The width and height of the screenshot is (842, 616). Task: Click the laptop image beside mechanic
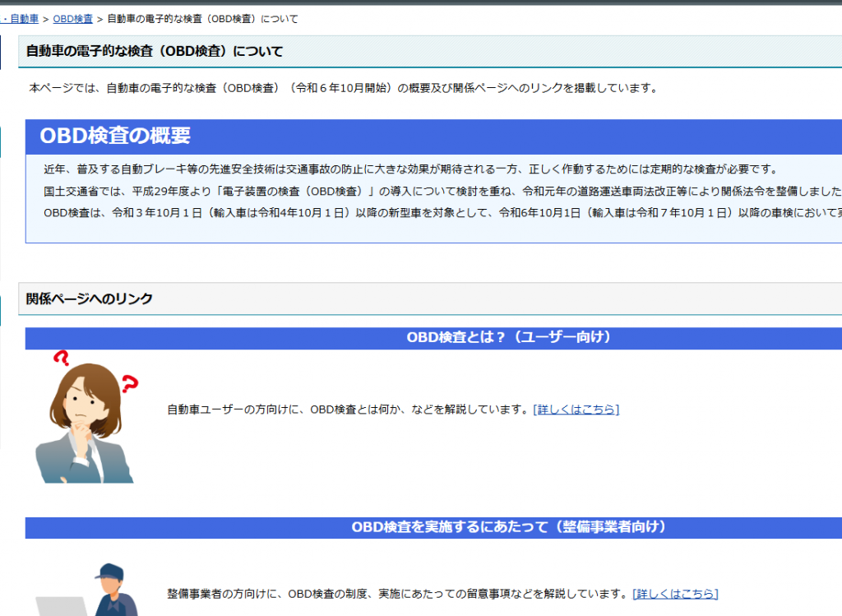tap(61, 606)
